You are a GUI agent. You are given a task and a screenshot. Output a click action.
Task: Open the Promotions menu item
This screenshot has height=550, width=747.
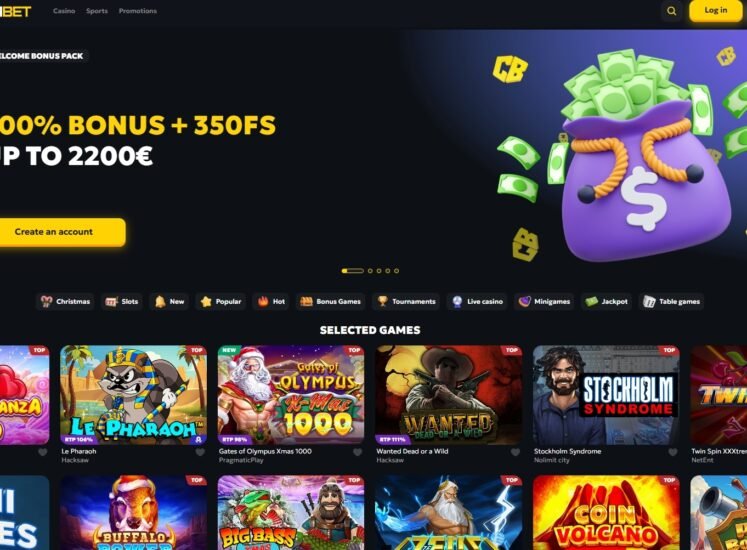click(x=138, y=10)
